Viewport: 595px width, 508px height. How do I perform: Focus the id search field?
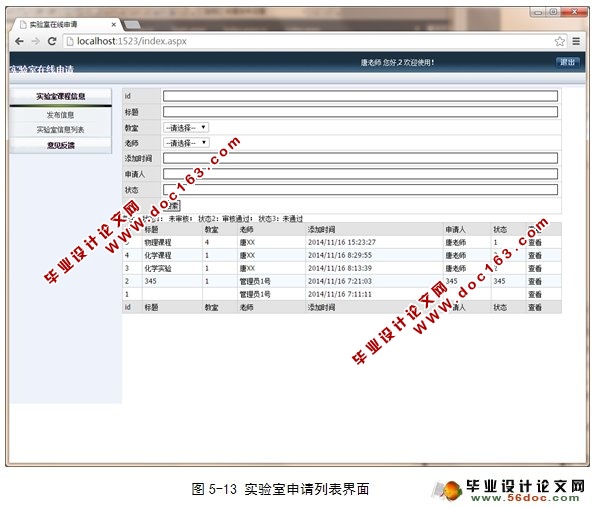pyautogui.click(x=360, y=96)
